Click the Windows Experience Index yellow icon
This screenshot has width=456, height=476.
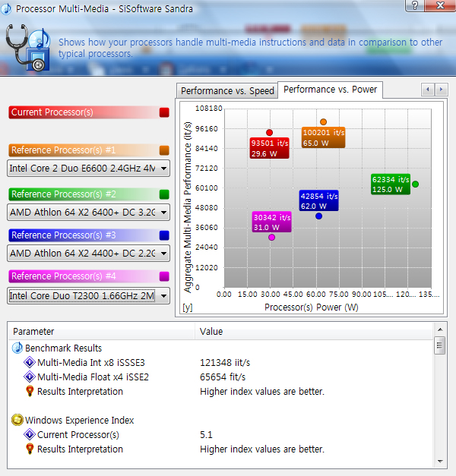[x=17, y=420]
